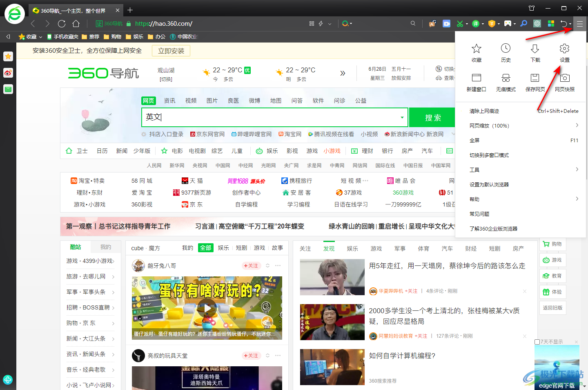Click the Weibo icon in left sidebar
The image size is (588, 390).
[x=8, y=73]
